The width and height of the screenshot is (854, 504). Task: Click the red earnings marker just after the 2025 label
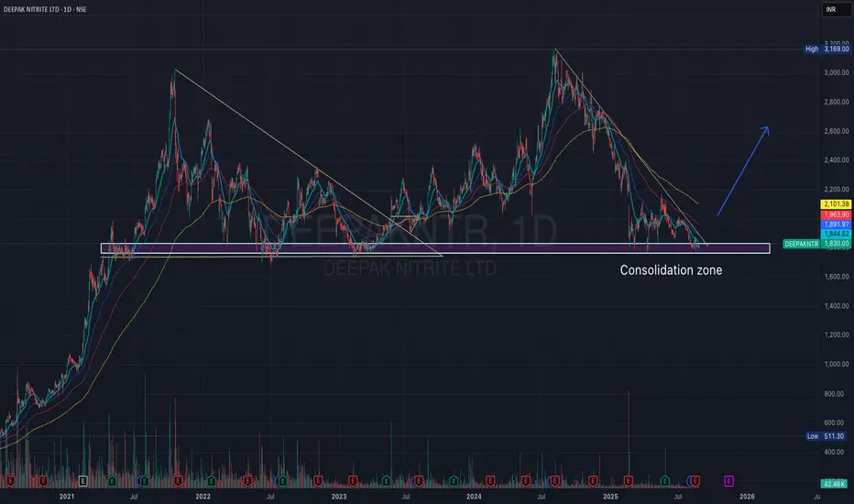pyautogui.click(x=628, y=481)
